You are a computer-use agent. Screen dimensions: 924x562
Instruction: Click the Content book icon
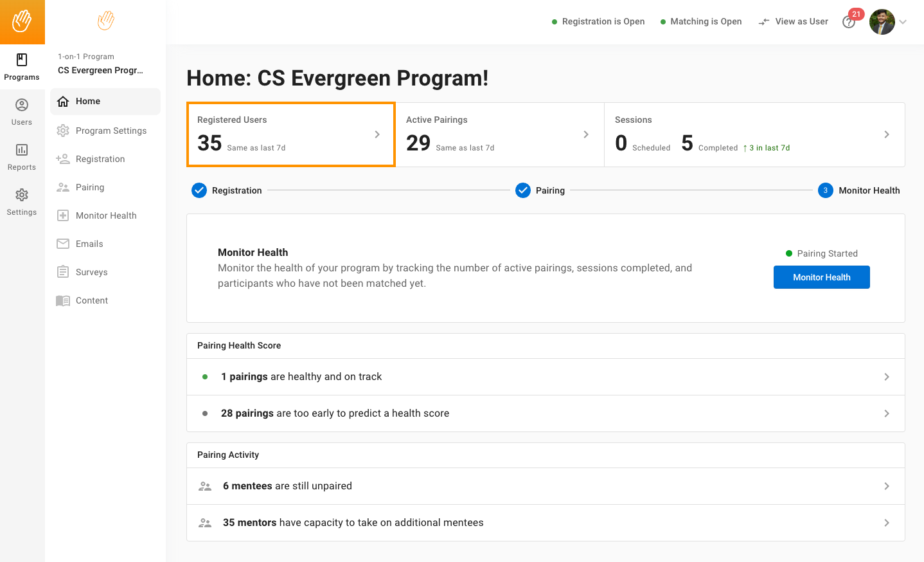point(63,300)
